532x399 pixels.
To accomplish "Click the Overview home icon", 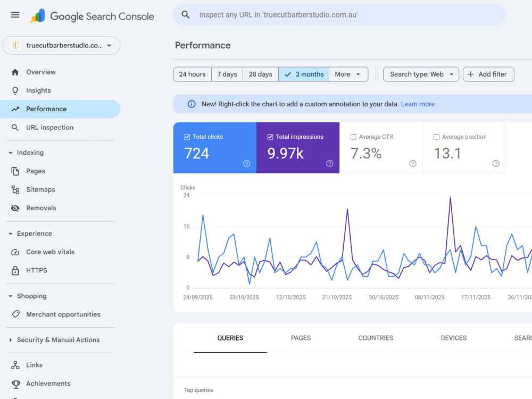I will (15, 72).
